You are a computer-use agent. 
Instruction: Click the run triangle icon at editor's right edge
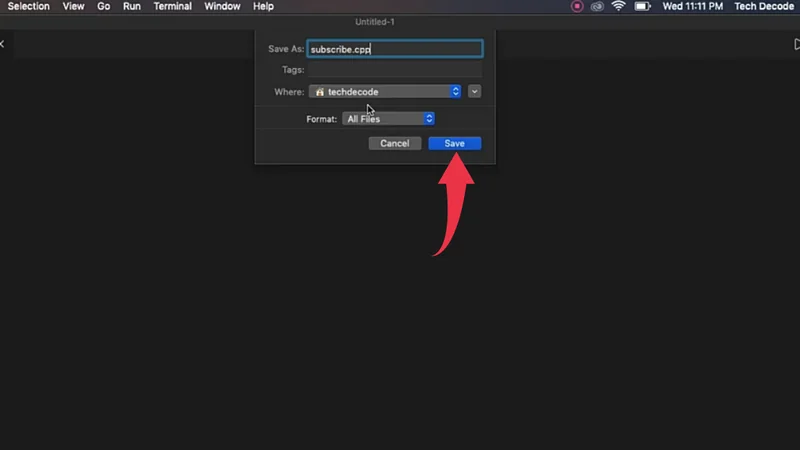(795, 44)
